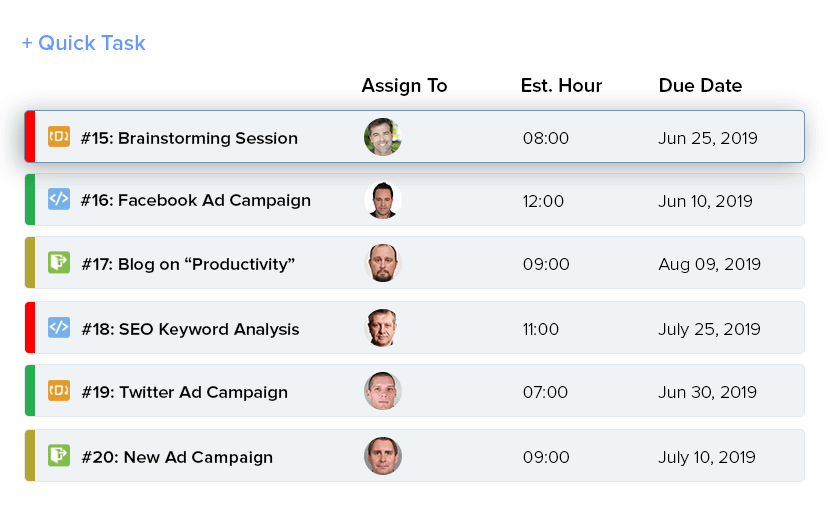Click the green priority bar on Facebook Ad Campaign

point(30,200)
